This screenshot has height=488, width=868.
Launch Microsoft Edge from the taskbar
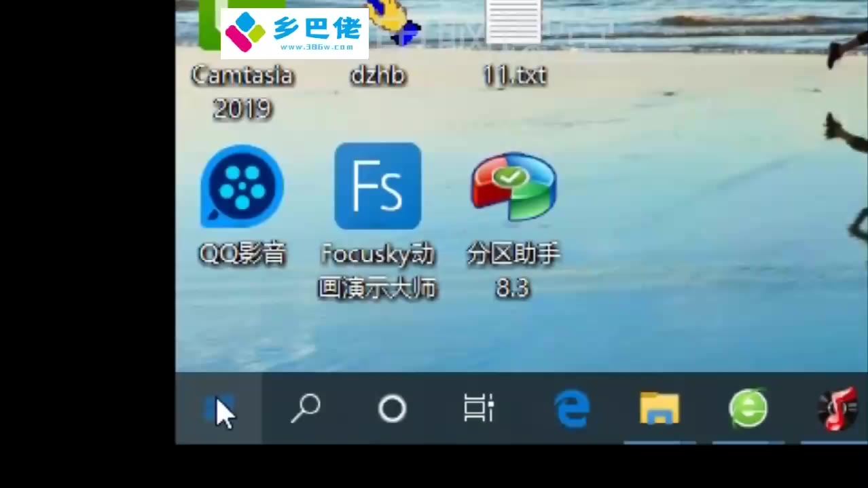pos(572,409)
